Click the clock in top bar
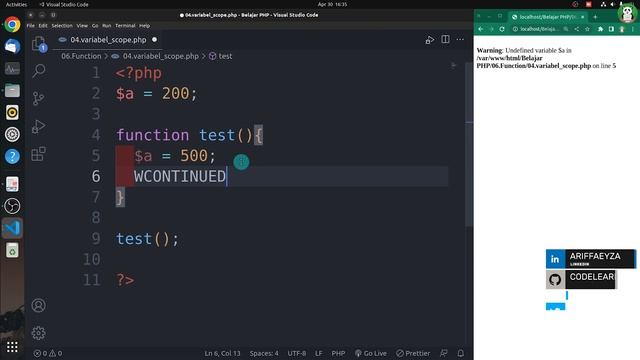This screenshot has height=360, width=640. pos(332,4)
